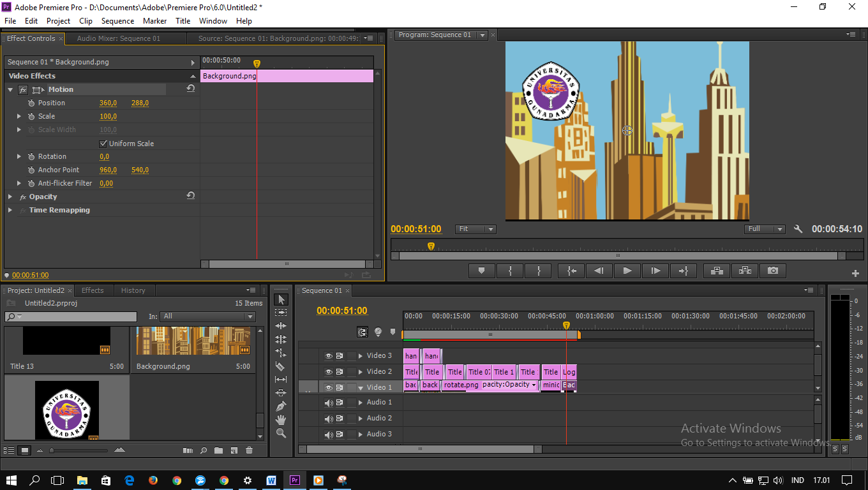868x490 pixels.
Task: Choose the Ripple Edit tool
Action: [281, 325]
